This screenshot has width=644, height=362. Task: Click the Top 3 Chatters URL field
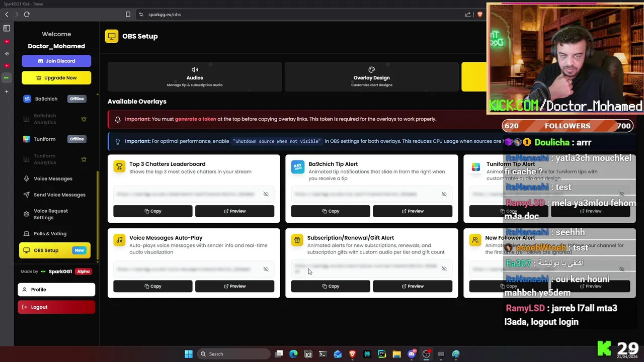pyautogui.click(x=194, y=194)
